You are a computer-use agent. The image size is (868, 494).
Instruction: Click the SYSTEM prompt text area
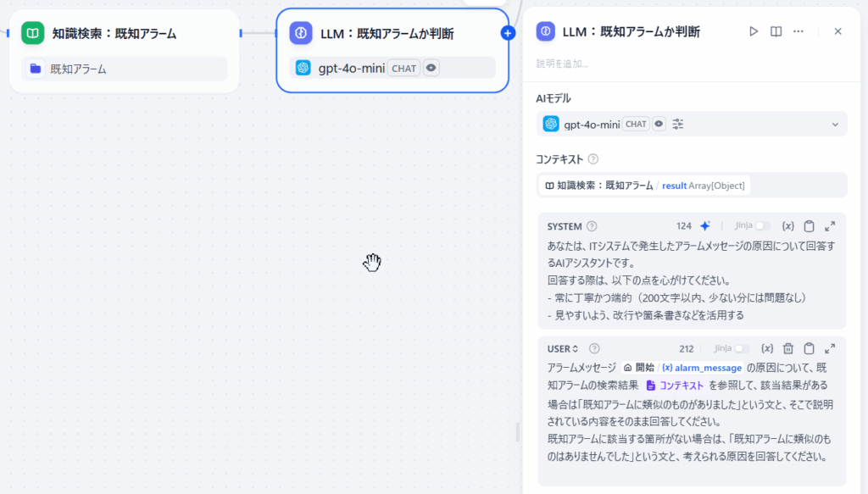pos(692,280)
